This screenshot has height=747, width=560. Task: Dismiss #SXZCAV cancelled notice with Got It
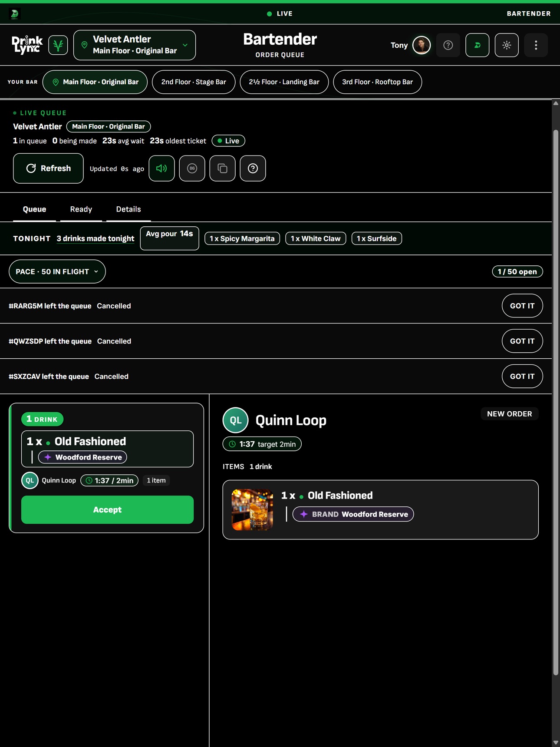[522, 376]
